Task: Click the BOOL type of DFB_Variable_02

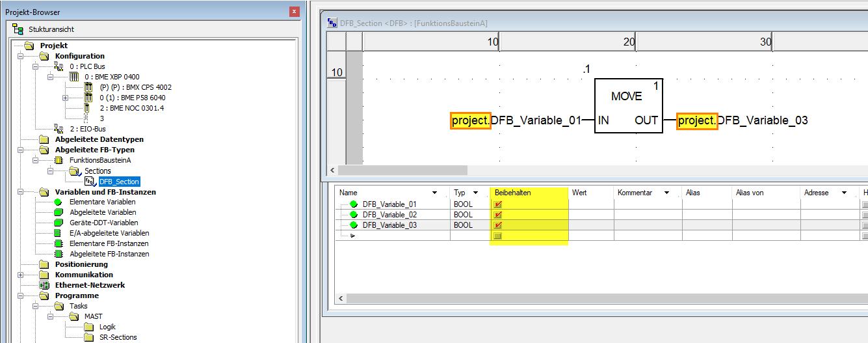Action: pyautogui.click(x=464, y=215)
